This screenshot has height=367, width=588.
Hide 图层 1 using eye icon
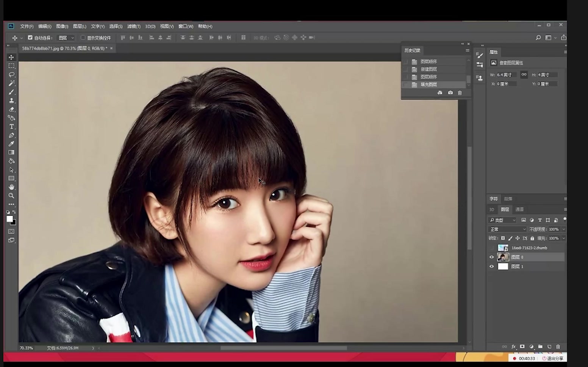(x=492, y=267)
